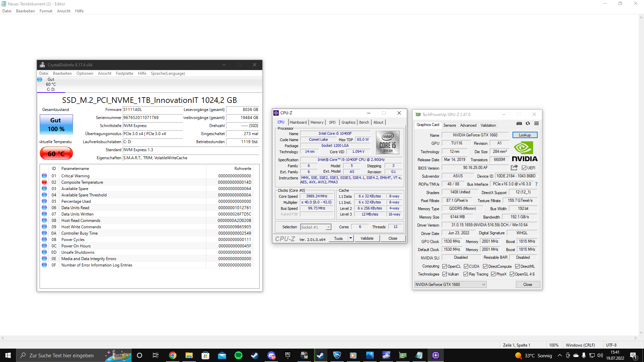Screen dimensions: 644x362
Task: Click the GPU-Z title bar icon
Action: click(418, 115)
